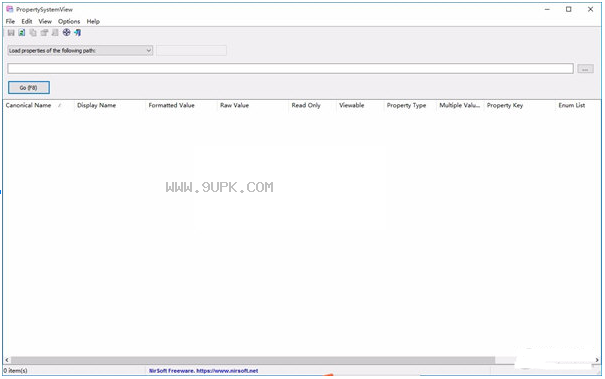The image size is (605, 379).
Task: Close the PropertySystemView window
Action: pos(590,9)
